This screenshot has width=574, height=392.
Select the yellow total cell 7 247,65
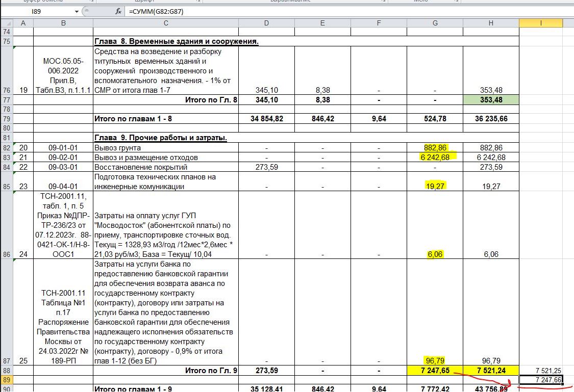[435, 371]
